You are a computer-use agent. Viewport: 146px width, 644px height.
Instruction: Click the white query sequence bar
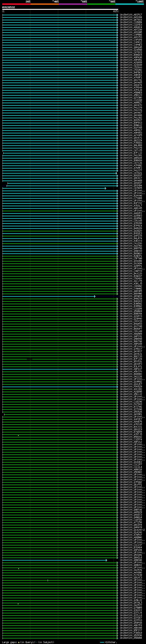coord(60,10)
